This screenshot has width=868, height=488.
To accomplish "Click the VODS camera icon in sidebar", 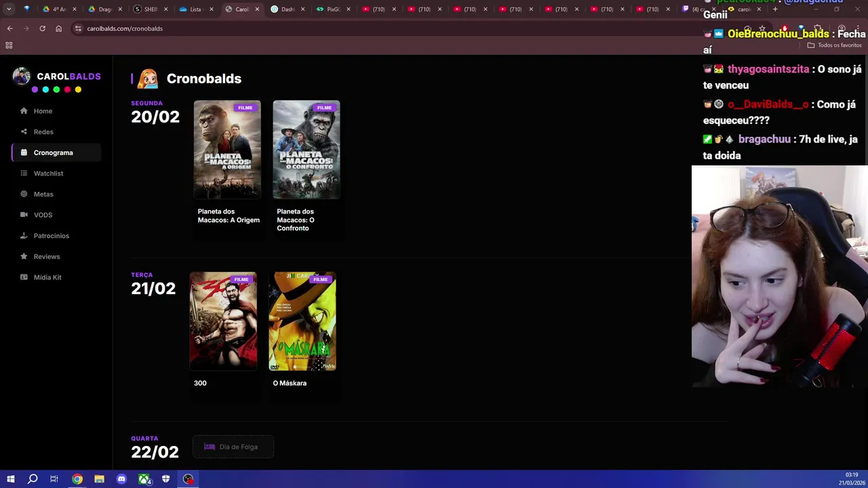I will (24, 215).
